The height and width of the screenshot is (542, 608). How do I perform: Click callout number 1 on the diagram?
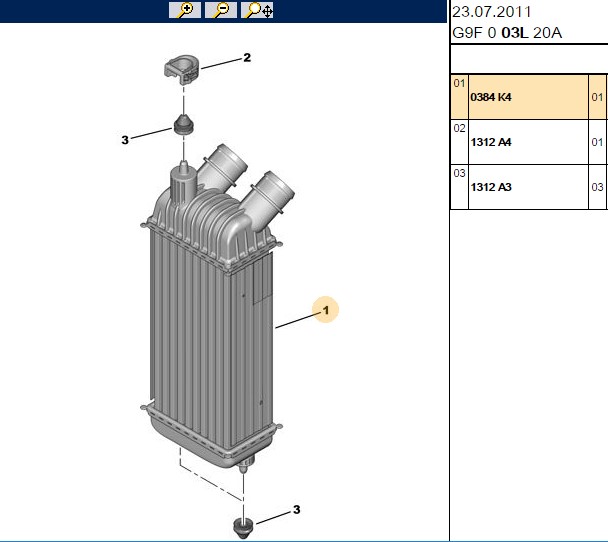click(326, 310)
